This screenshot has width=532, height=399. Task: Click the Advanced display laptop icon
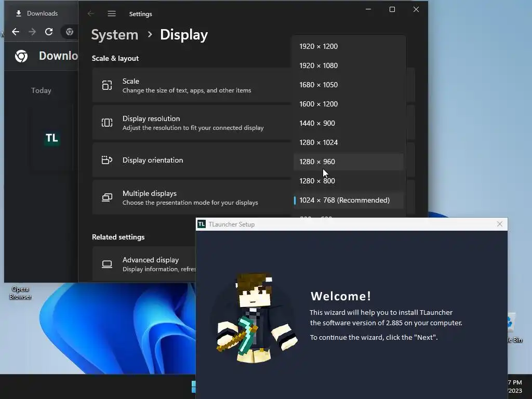tap(107, 264)
